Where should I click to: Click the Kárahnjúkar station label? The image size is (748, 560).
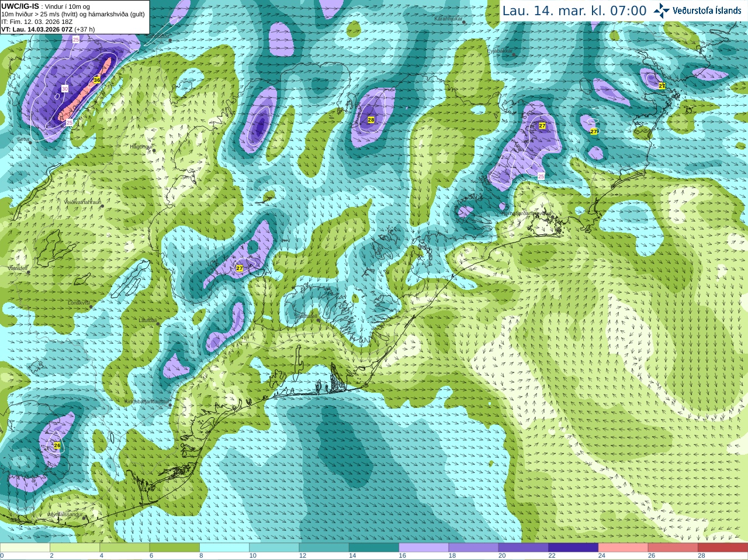pos(449,19)
